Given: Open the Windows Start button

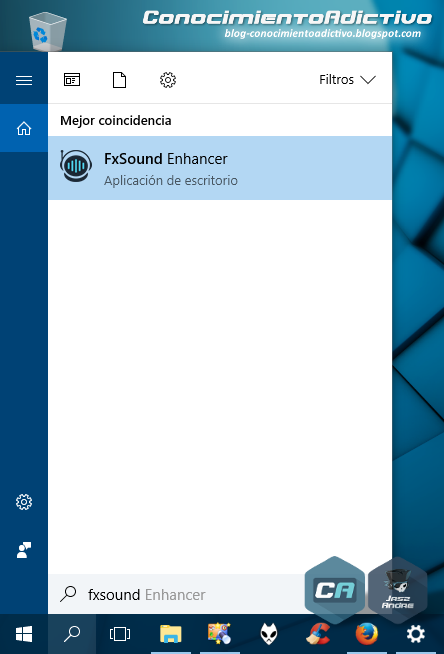Looking at the screenshot, I should click(24, 634).
